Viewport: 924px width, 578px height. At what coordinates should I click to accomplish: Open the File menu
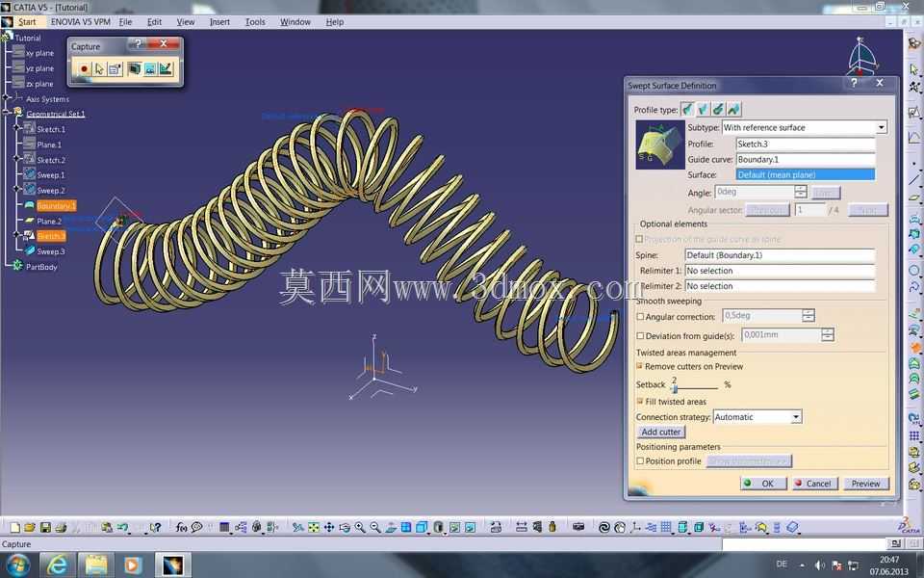[x=125, y=22]
